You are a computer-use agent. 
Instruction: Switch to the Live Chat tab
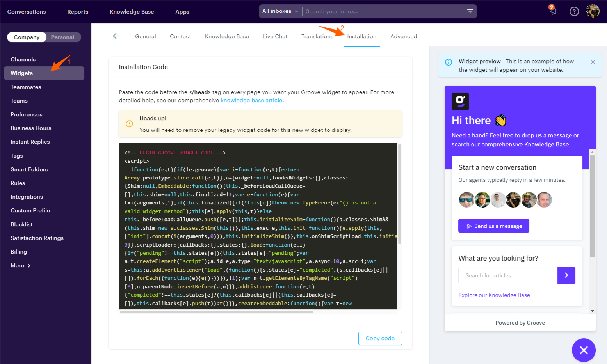point(275,36)
